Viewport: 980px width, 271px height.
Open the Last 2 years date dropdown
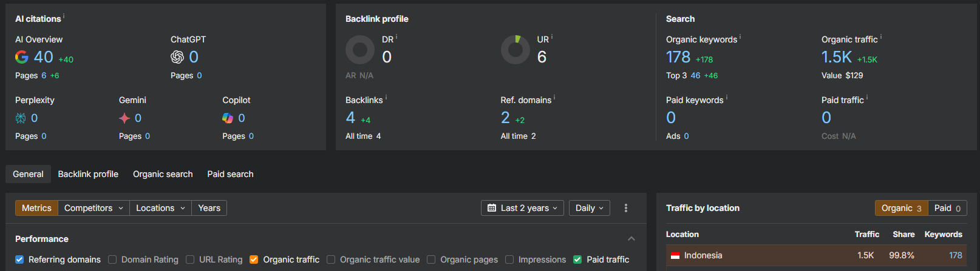click(522, 208)
